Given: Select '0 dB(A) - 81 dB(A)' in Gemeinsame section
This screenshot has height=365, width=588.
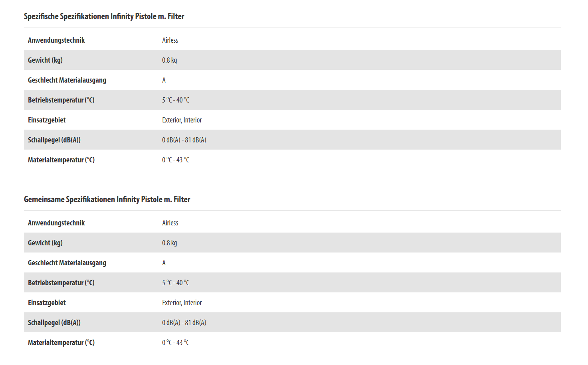Looking at the screenshot, I should pos(184,322).
